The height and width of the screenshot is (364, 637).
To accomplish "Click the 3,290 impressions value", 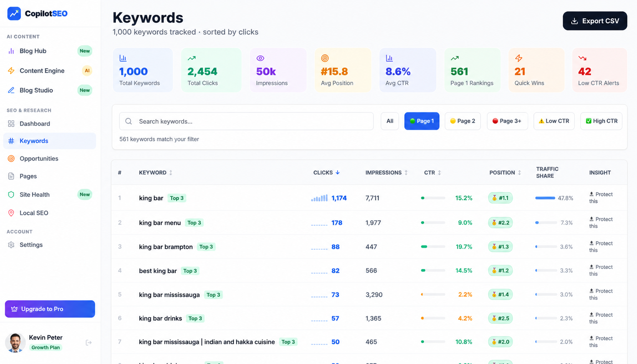I will (x=374, y=295).
